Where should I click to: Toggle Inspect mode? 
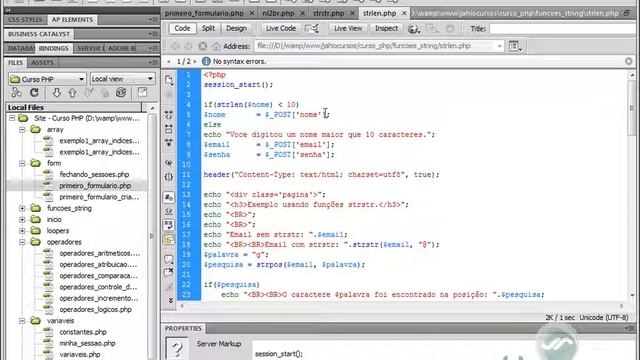(x=386, y=28)
